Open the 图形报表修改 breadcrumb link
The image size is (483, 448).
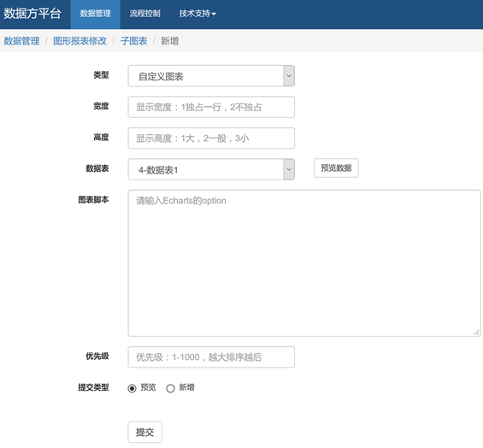click(x=80, y=41)
